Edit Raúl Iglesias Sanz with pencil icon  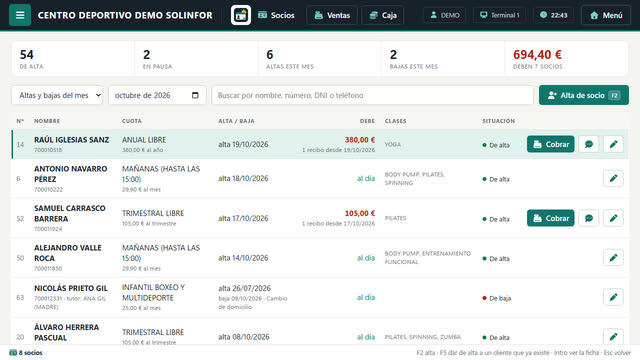613,144
